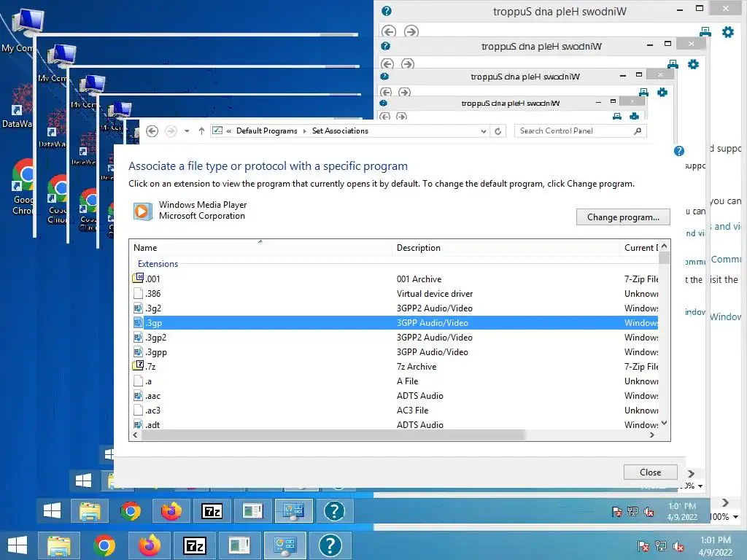The width and height of the screenshot is (747, 560).
Task: Open the 100% zoom dropdown at right edge
Action: coord(736,517)
